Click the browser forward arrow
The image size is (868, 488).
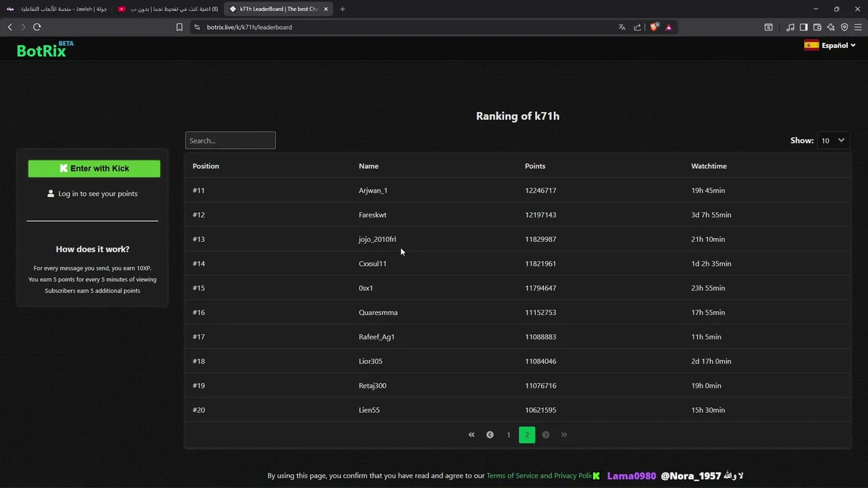23,27
